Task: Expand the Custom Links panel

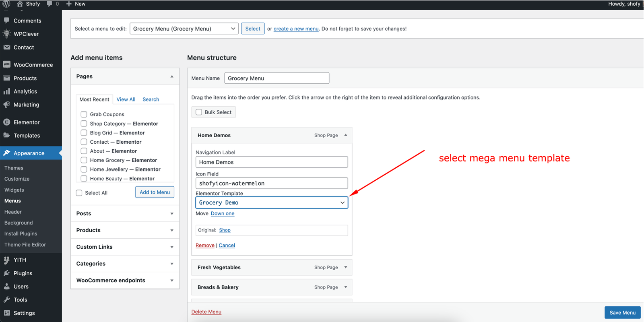Action: click(x=125, y=247)
